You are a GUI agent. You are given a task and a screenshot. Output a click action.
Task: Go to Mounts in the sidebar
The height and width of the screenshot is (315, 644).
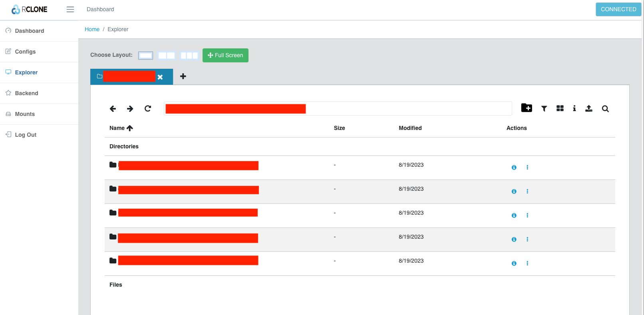coord(25,114)
